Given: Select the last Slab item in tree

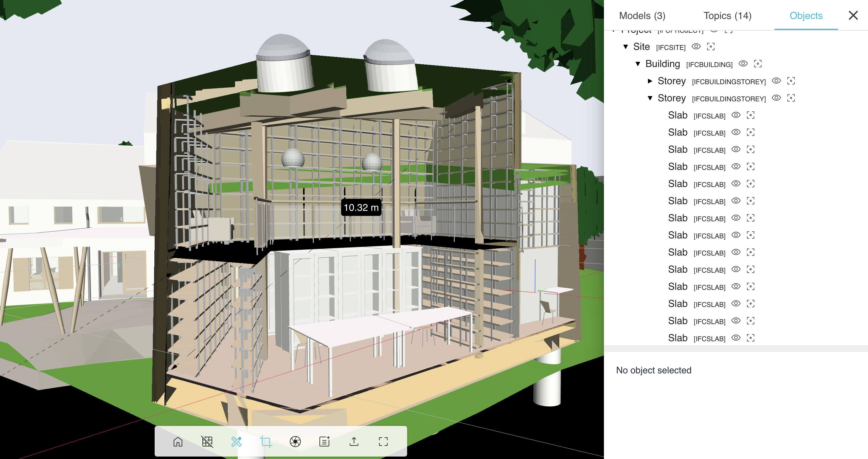Looking at the screenshot, I should (678, 338).
